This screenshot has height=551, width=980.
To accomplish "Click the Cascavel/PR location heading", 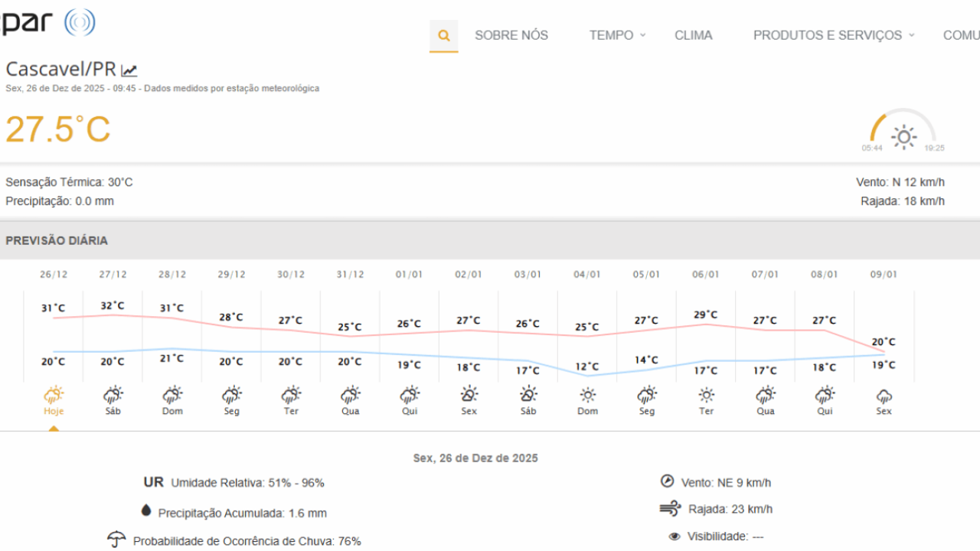I will [60, 68].
